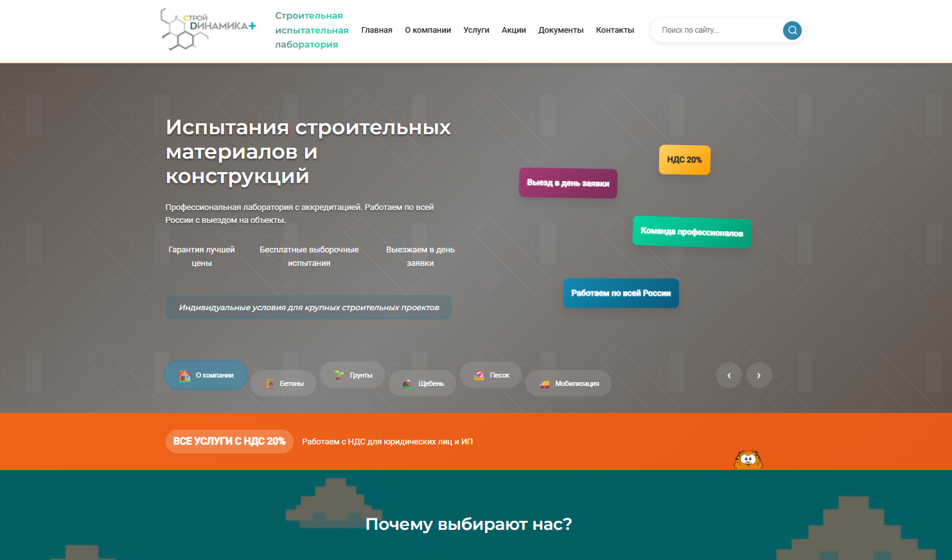Click the truck icon on Мобилизация chip
This screenshot has height=560, width=952.
[544, 383]
